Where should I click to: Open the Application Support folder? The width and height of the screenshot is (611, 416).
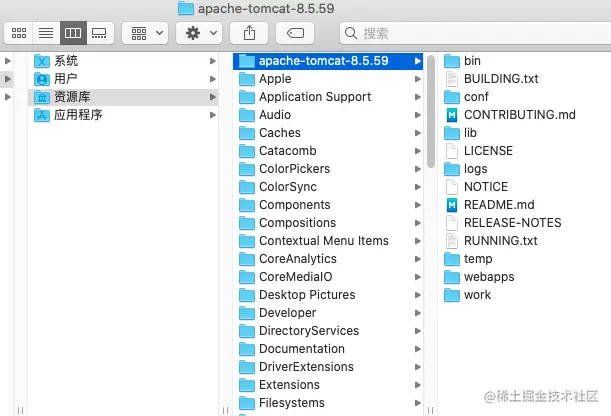328,97
